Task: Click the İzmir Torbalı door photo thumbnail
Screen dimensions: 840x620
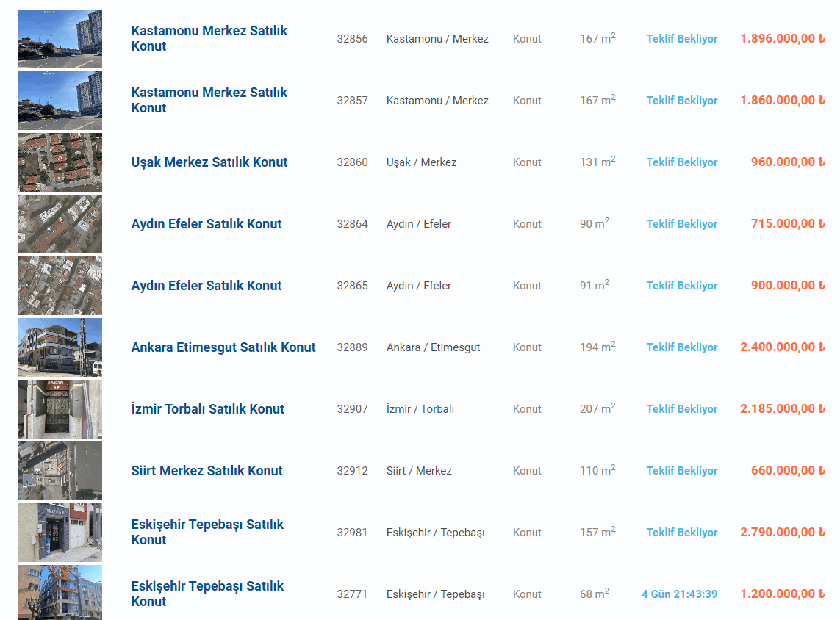Action: 60,409
